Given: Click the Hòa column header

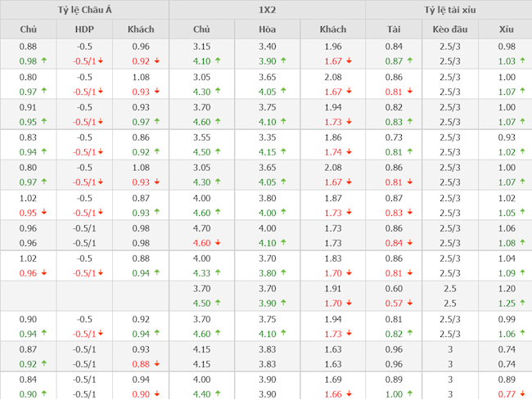Looking at the screenshot, I should tap(267, 29).
